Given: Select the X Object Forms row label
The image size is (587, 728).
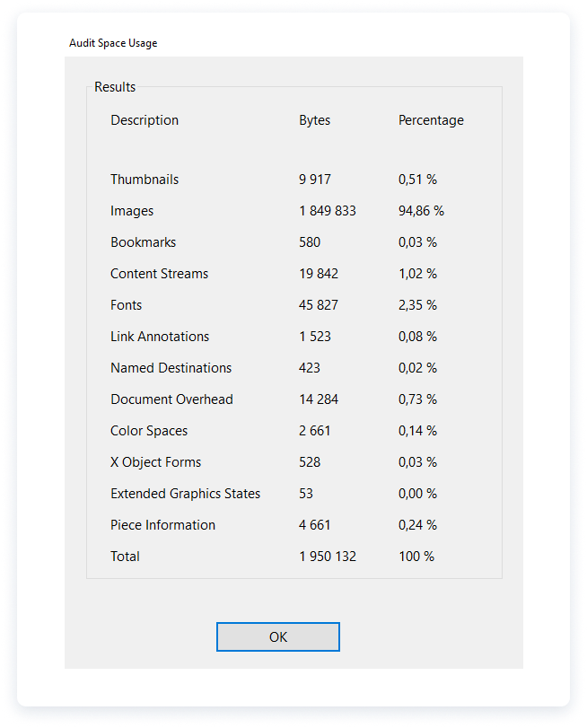Looking at the screenshot, I should 155,462.
